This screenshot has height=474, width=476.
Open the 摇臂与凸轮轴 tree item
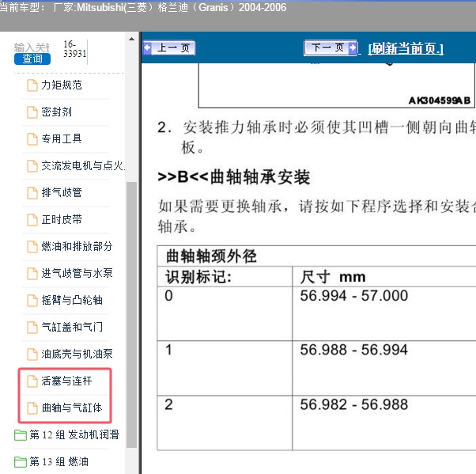tap(72, 300)
